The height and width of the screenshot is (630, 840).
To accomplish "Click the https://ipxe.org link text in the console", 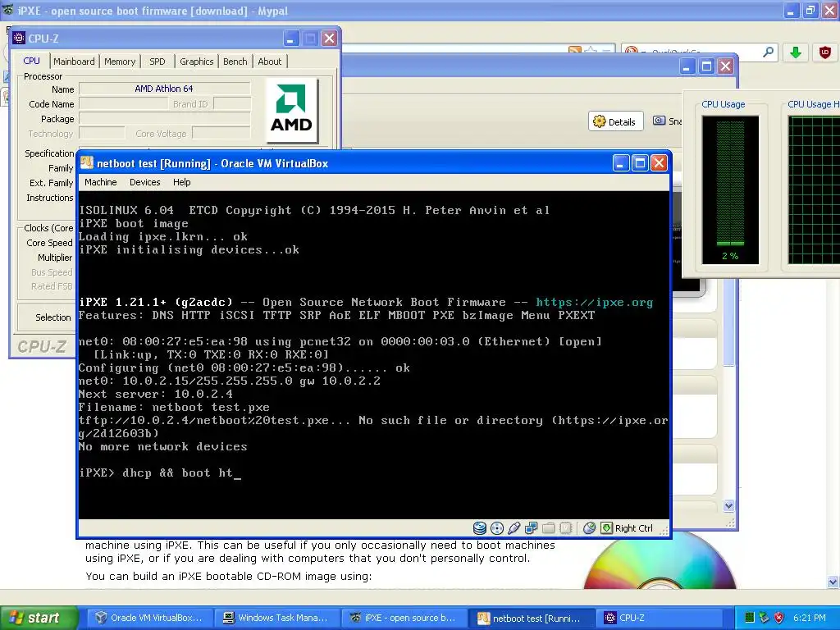I will [594, 302].
